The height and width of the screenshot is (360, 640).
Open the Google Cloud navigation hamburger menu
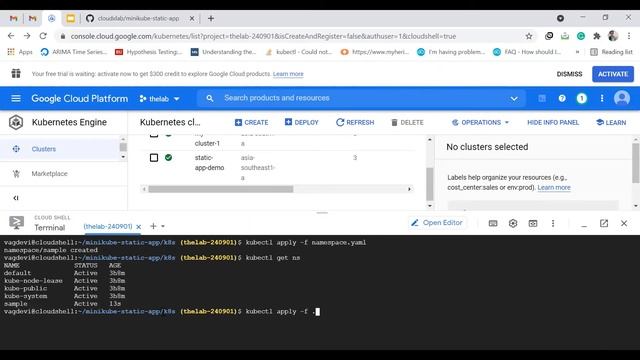pos(16,98)
